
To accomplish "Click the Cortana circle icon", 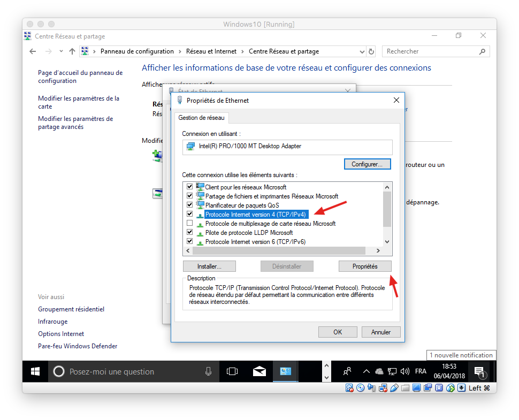I will (x=59, y=371).
